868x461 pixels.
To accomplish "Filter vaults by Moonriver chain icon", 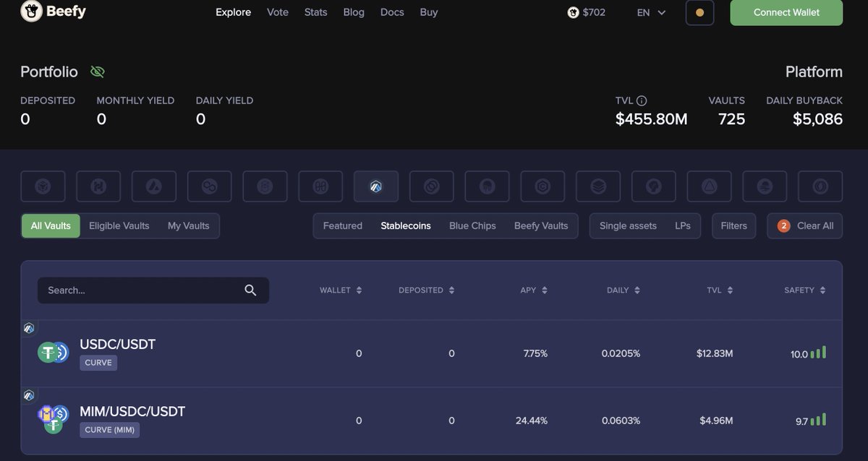I will coord(487,186).
